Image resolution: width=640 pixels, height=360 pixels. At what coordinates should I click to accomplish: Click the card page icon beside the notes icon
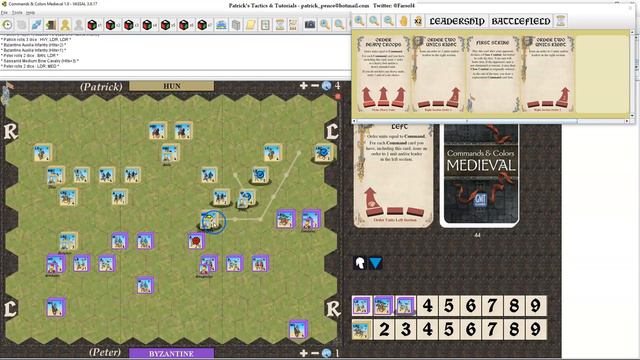pyautogui.click(x=265, y=25)
